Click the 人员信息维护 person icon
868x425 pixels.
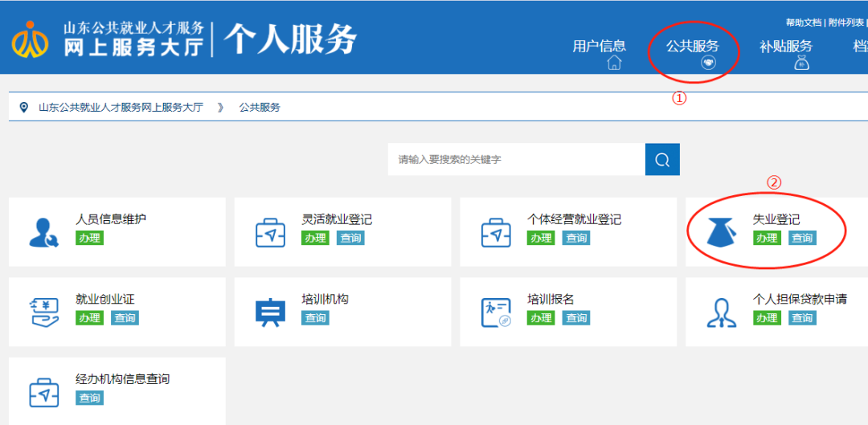43,231
